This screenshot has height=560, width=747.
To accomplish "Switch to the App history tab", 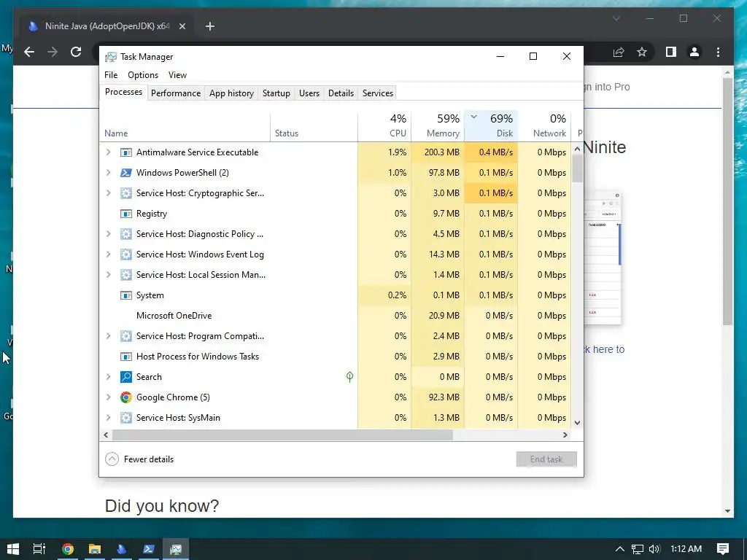I will pyautogui.click(x=231, y=93).
